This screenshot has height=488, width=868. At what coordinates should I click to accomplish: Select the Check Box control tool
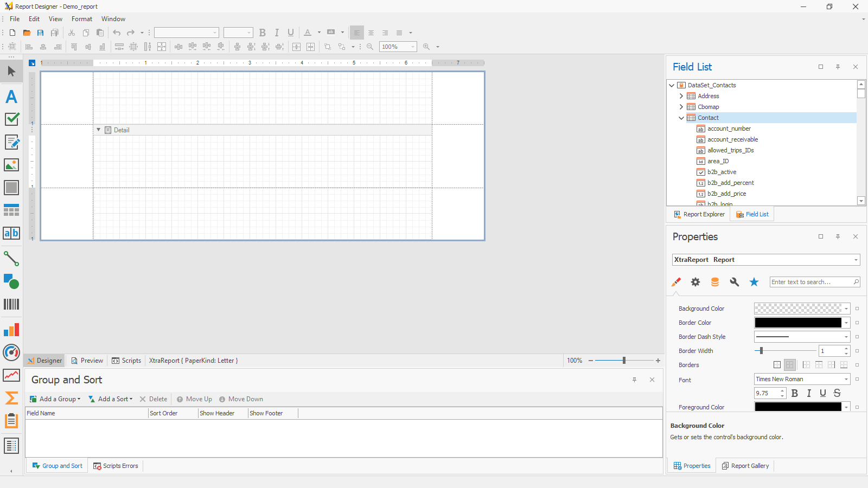[11, 119]
